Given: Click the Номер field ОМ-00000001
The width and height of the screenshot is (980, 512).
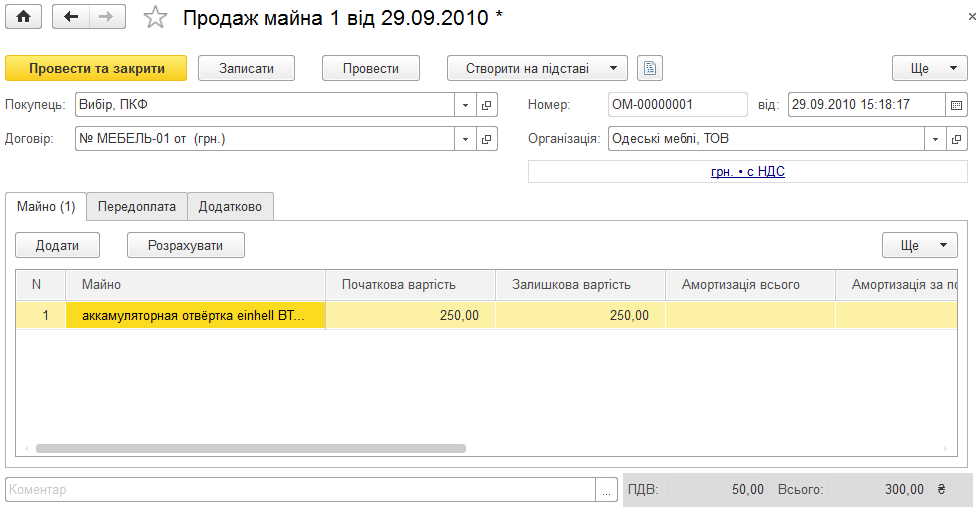Looking at the screenshot, I should tap(678, 105).
